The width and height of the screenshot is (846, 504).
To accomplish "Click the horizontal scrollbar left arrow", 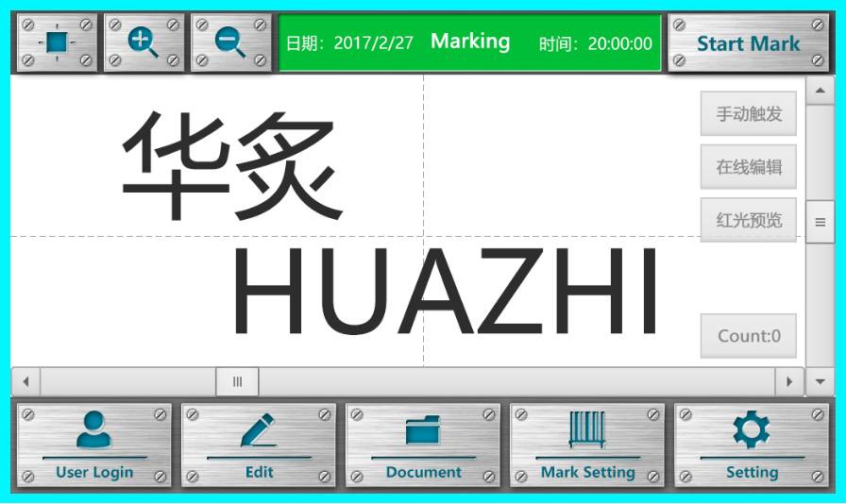I will [25, 381].
